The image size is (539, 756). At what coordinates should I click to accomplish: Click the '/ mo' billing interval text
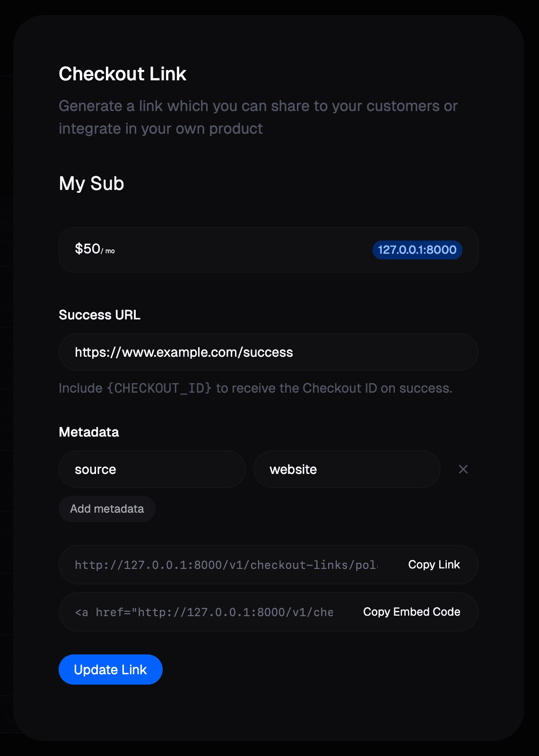pyautogui.click(x=108, y=251)
